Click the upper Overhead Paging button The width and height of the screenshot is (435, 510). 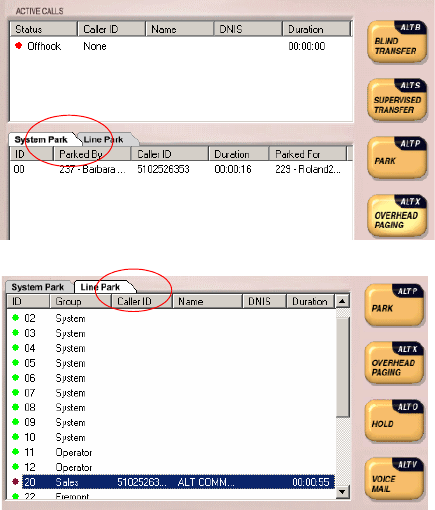tap(397, 216)
